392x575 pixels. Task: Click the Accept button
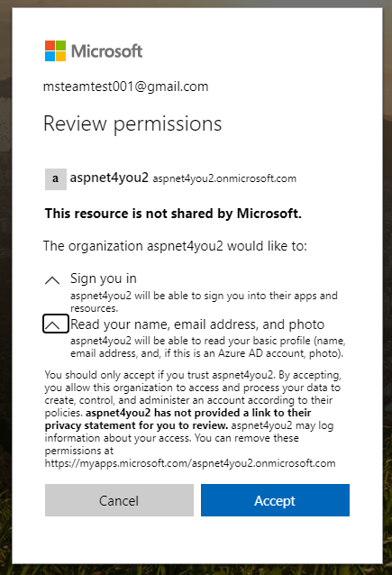275,500
